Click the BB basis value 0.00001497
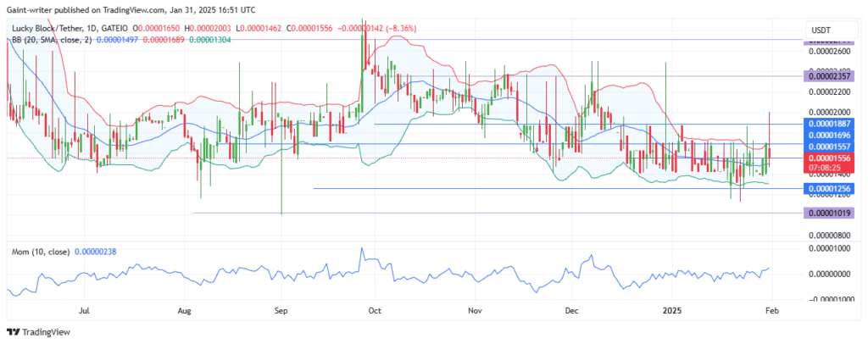Image resolution: width=868 pixels, height=344 pixels. (x=118, y=39)
